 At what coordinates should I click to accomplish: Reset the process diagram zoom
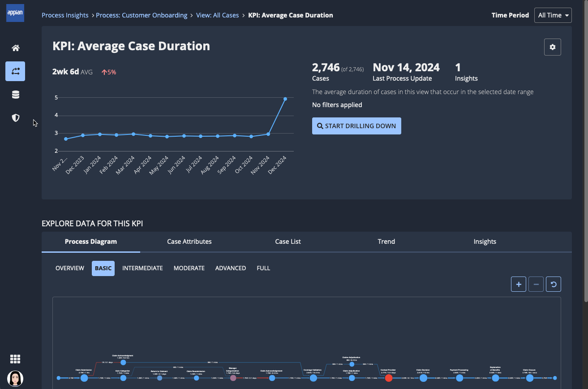pos(554,284)
